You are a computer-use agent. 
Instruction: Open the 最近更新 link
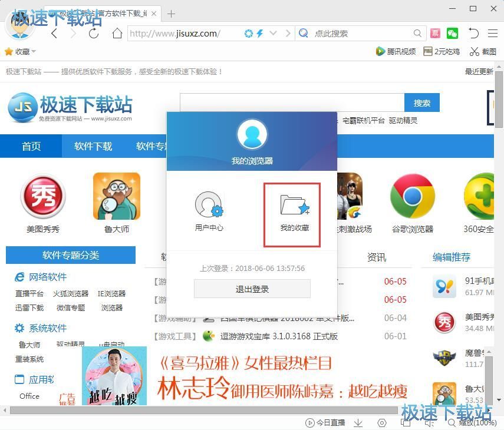click(x=479, y=71)
